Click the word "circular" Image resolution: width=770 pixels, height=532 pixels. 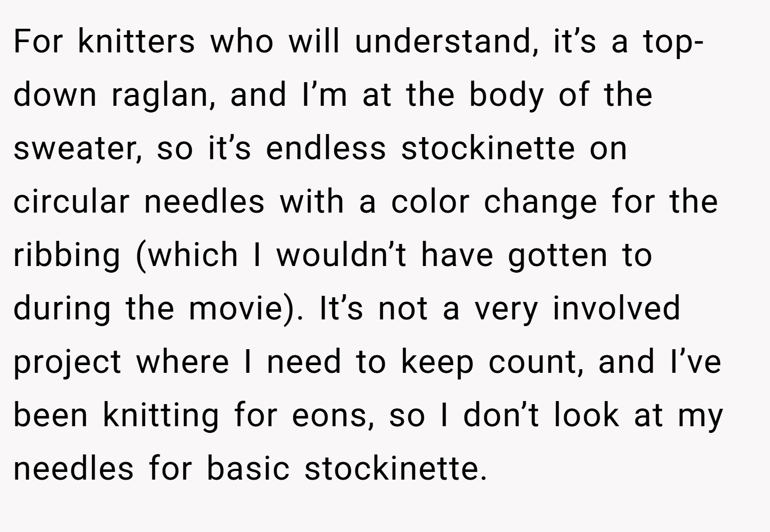point(71,201)
